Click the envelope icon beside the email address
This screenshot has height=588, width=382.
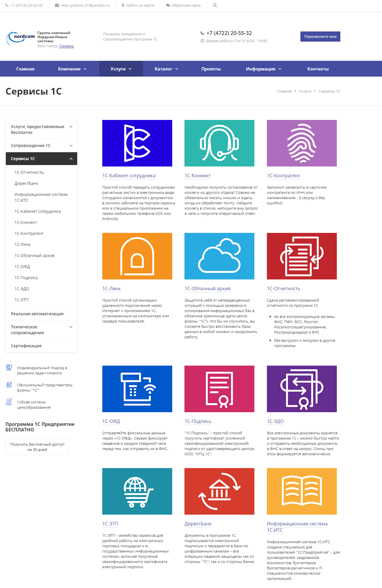57,5
